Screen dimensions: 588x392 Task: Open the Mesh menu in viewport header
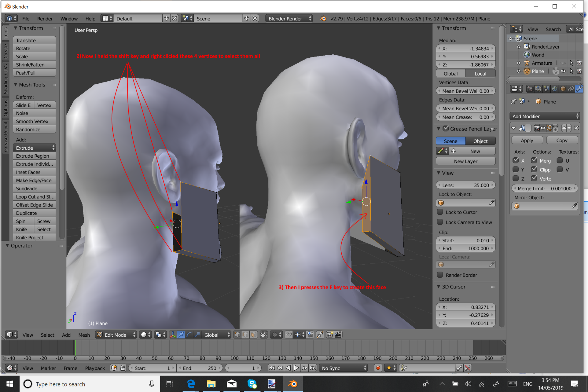tap(84, 335)
